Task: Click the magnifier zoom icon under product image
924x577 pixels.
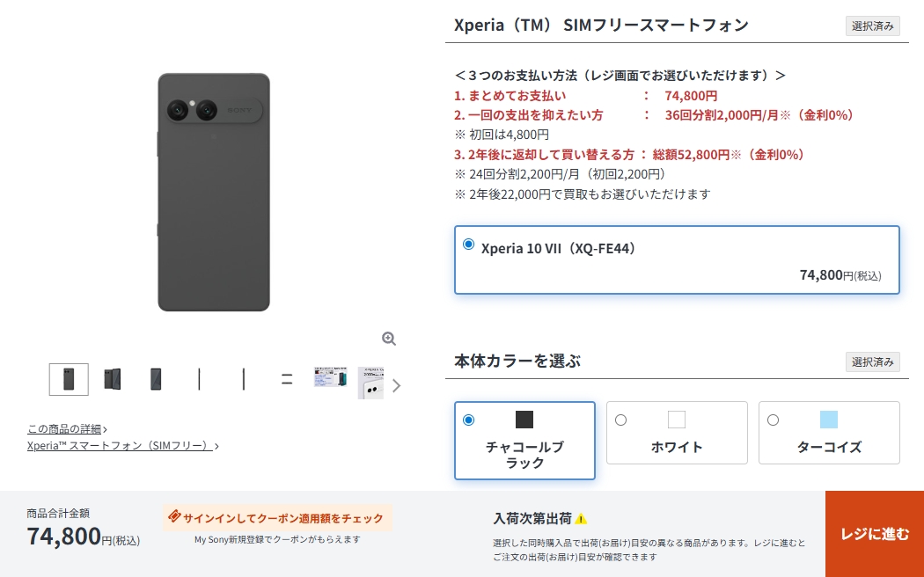Action: pos(388,339)
